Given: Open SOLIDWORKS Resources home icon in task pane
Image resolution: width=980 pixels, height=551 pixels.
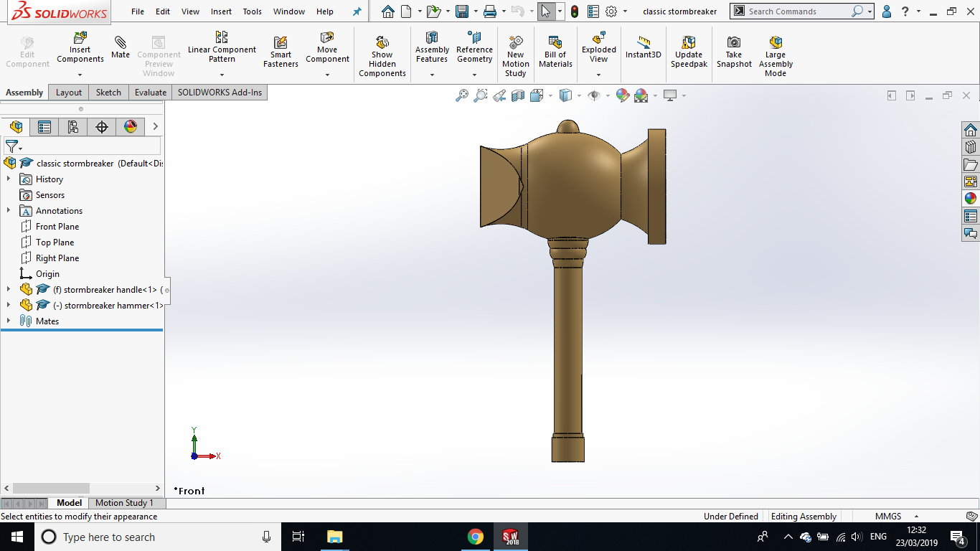Looking at the screenshot, I should [971, 130].
